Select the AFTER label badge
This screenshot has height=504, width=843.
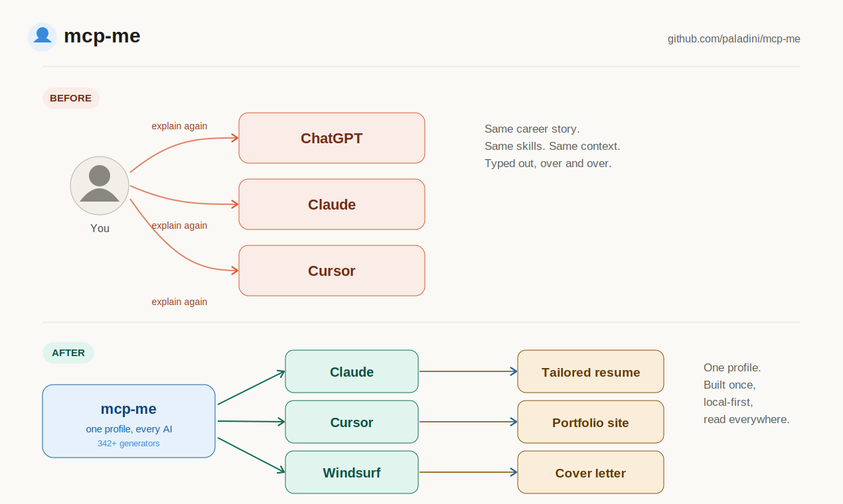coord(68,353)
